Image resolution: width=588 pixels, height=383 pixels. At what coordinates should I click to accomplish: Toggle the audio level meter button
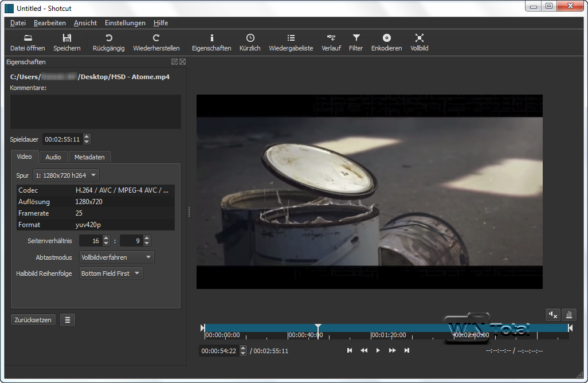tap(569, 314)
